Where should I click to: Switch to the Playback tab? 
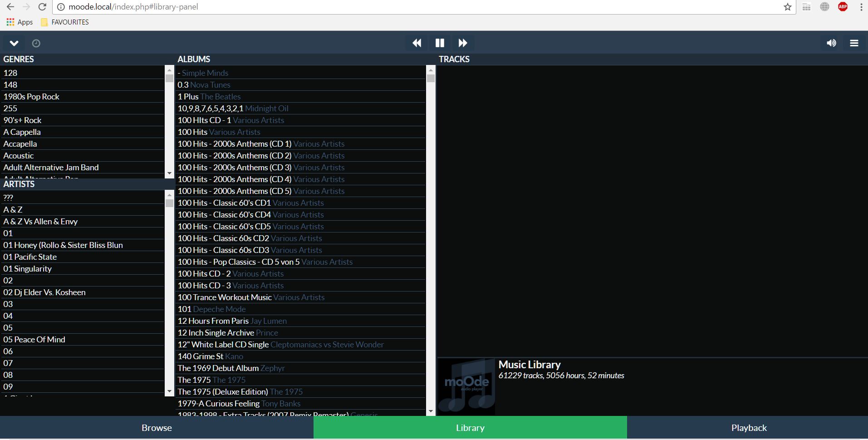point(749,428)
